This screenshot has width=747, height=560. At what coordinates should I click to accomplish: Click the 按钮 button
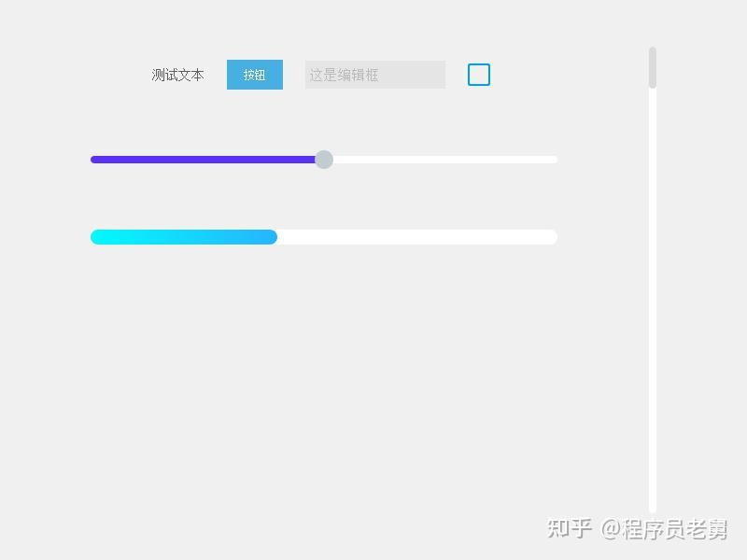click(254, 75)
